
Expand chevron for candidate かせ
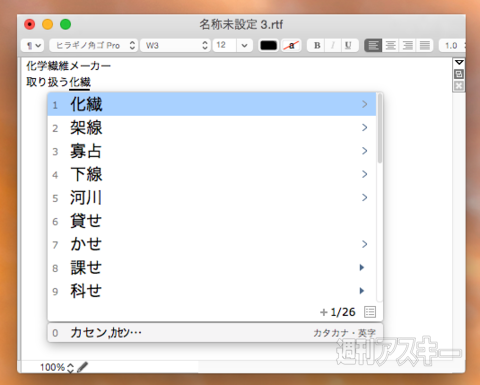tap(365, 244)
